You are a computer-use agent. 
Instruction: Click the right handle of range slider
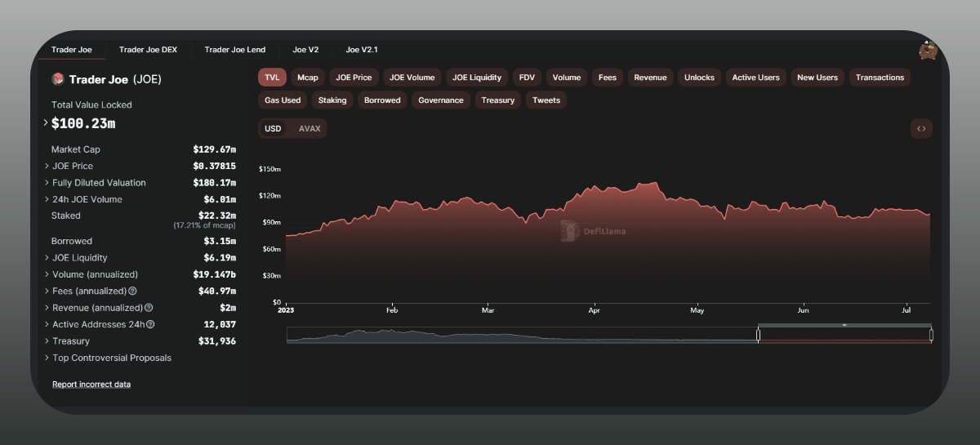point(931,335)
